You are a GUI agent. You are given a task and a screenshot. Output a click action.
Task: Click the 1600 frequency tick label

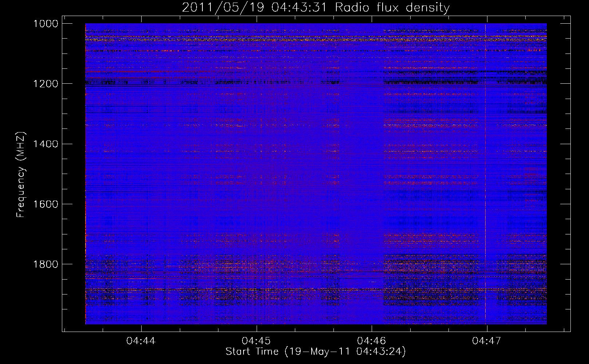[46, 204]
